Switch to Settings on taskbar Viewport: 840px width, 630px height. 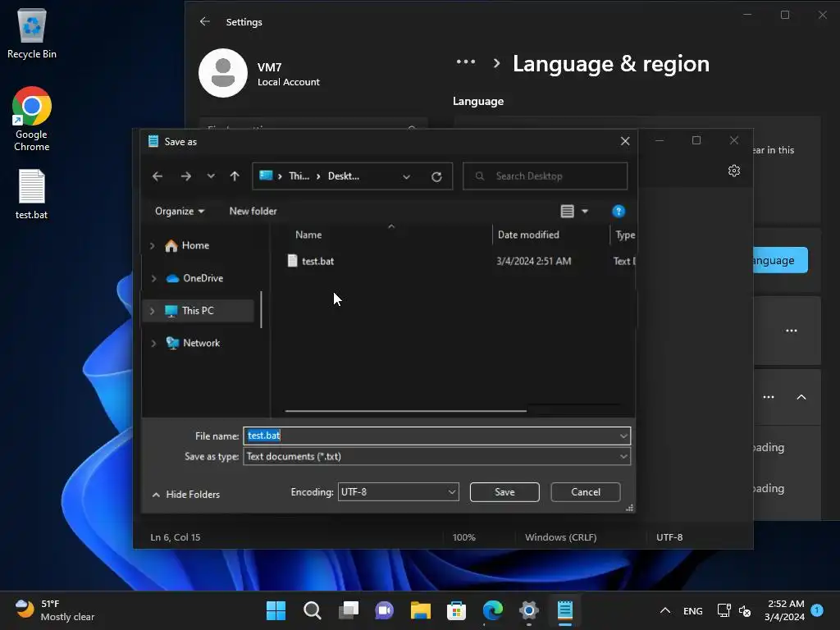[x=529, y=610]
